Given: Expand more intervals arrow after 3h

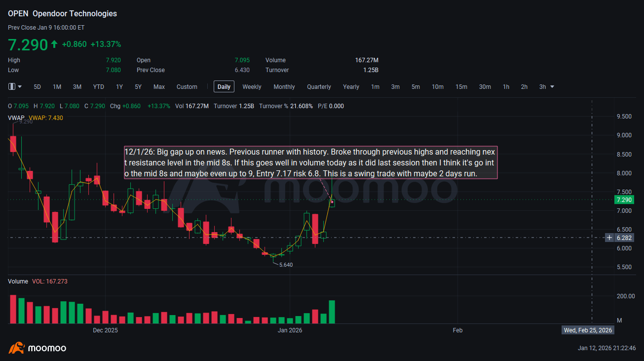Looking at the screenshot, I should [x=552, y=87].
